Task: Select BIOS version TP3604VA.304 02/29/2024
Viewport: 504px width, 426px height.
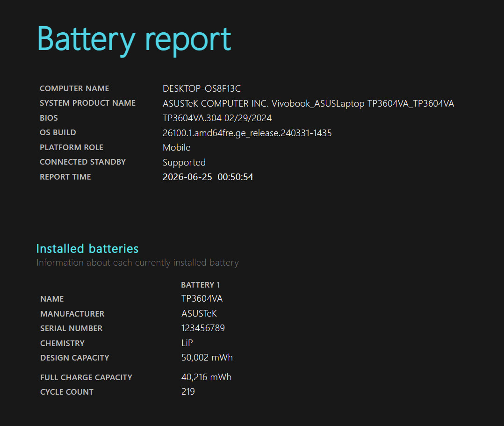Action: click(x=217, y=118)
